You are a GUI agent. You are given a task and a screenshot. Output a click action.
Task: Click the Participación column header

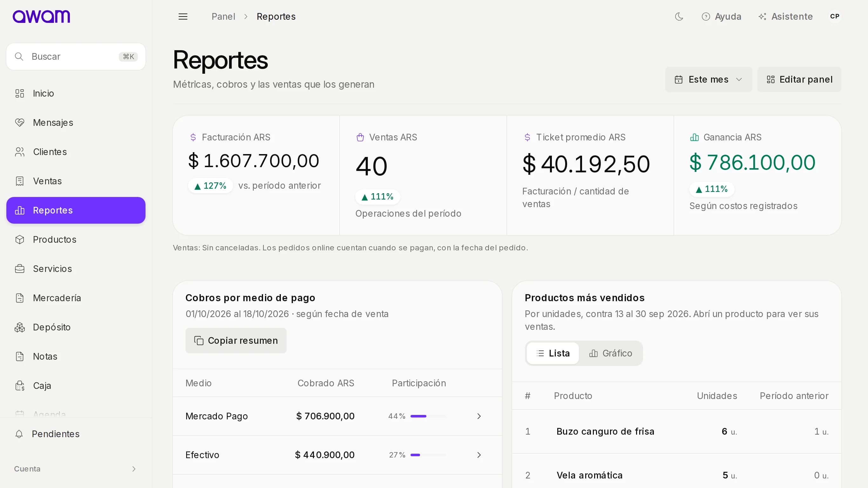419,383
